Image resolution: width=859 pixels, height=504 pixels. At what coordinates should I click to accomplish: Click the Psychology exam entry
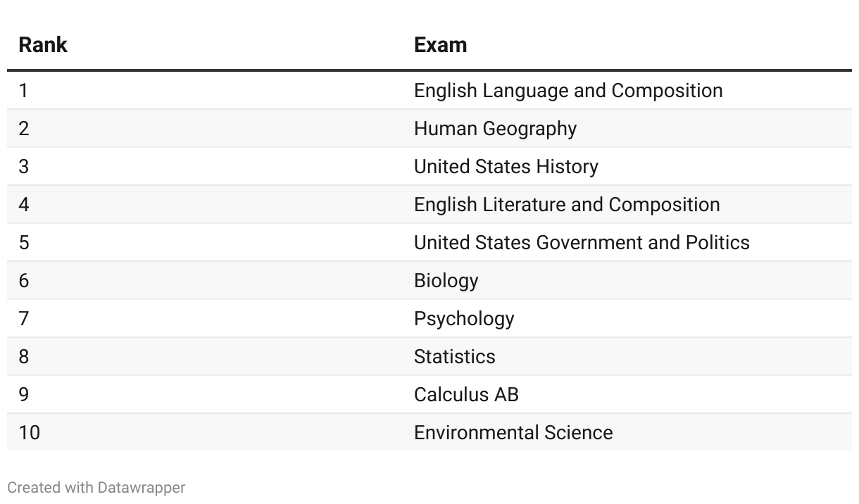[464, 318]
